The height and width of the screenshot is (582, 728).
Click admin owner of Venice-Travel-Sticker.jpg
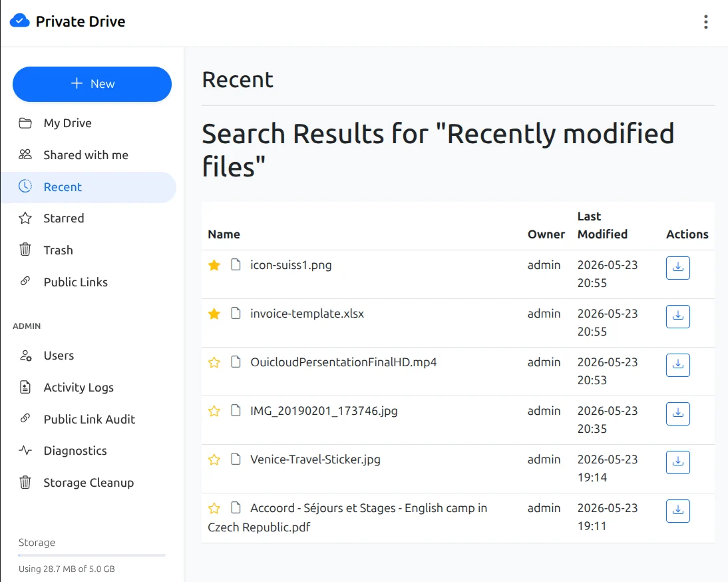[544, 460]
